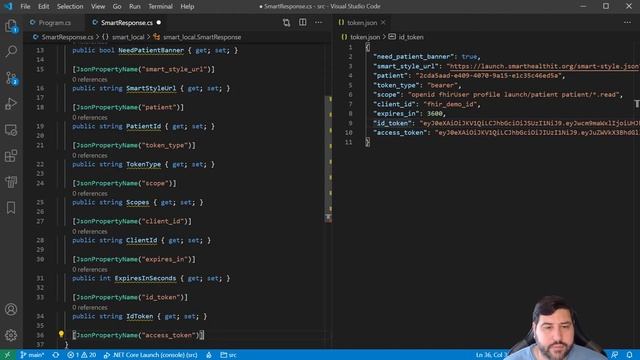
Task: Click the "expires_in" value 3600
Action: (x=435, y=113)
